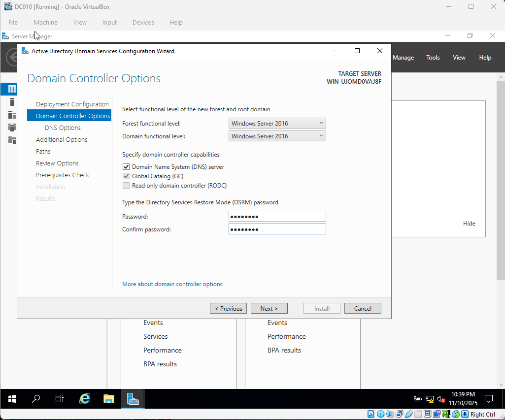
Task: Click the VirtualBox hard disks status icon
Action: (370, 414)
